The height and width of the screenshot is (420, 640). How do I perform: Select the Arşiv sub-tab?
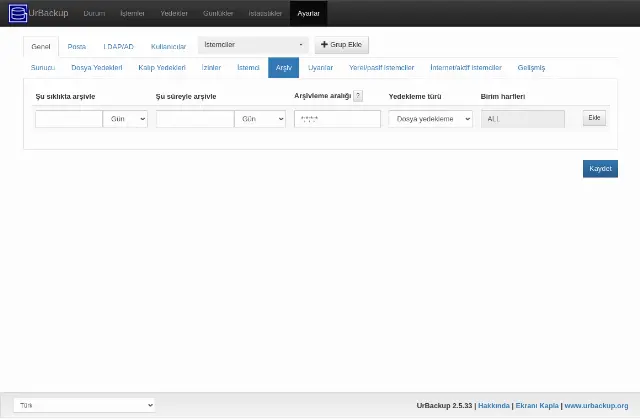pyautogui.click(x=284, y=68)
